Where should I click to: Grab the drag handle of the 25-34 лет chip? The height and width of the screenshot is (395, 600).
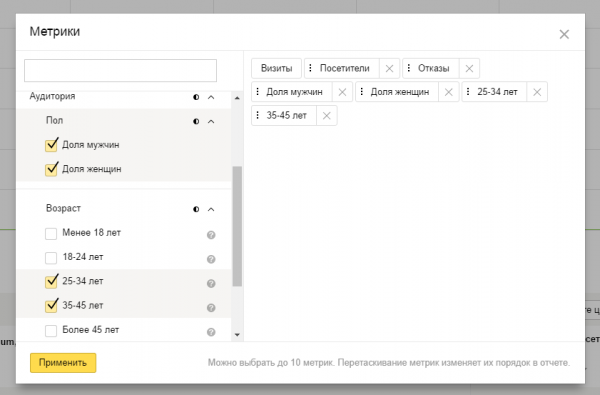click(x=468, y=92)
